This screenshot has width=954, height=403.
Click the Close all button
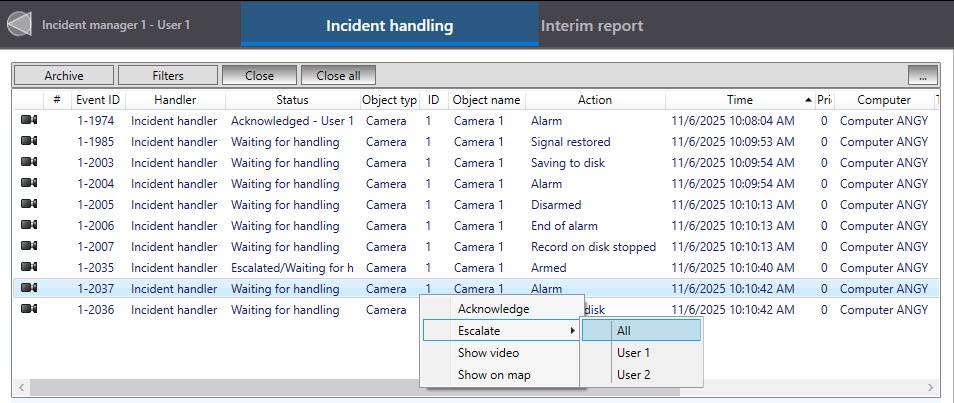[338, 75]
